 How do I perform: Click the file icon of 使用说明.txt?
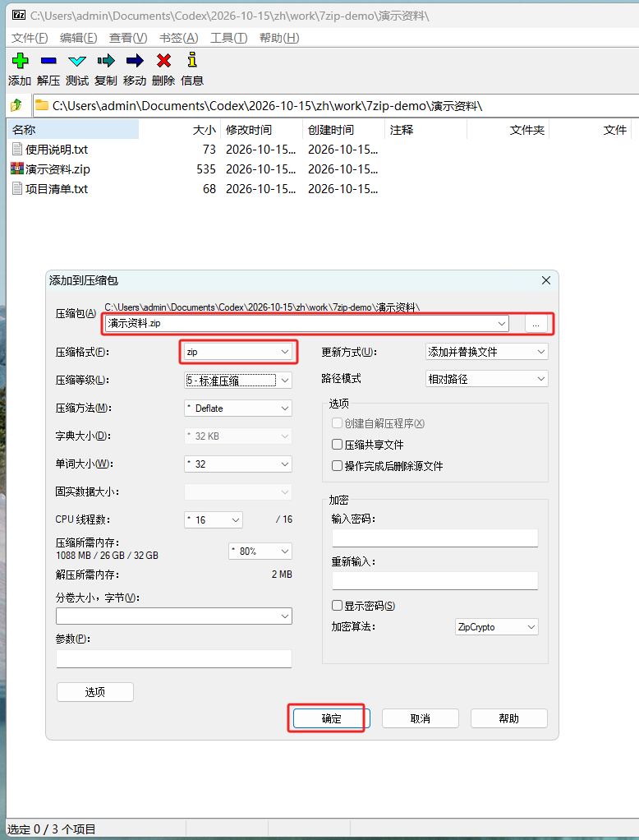click(17, 149)
